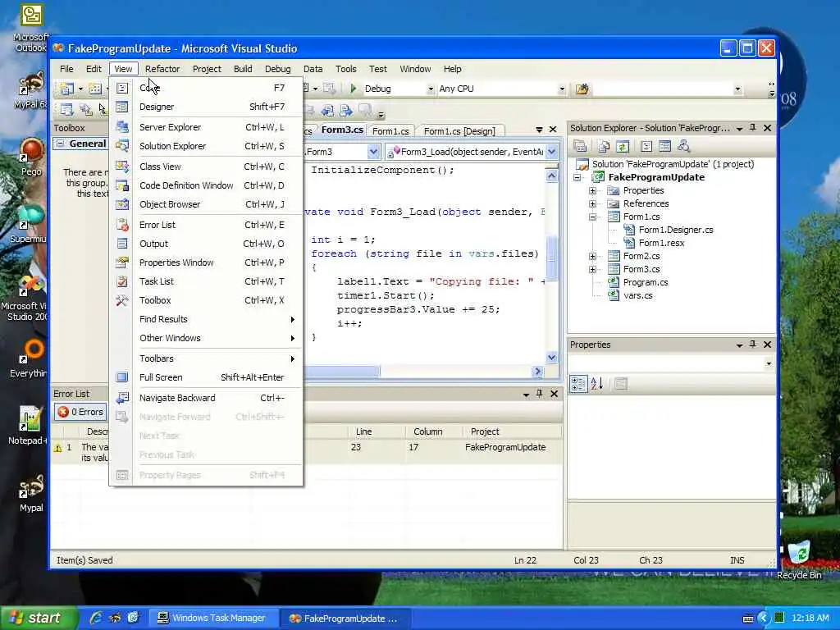This screenshot has height=630, width=840.
Task: Click the Full Screen menu icon
Action: [x=122, y=377]
